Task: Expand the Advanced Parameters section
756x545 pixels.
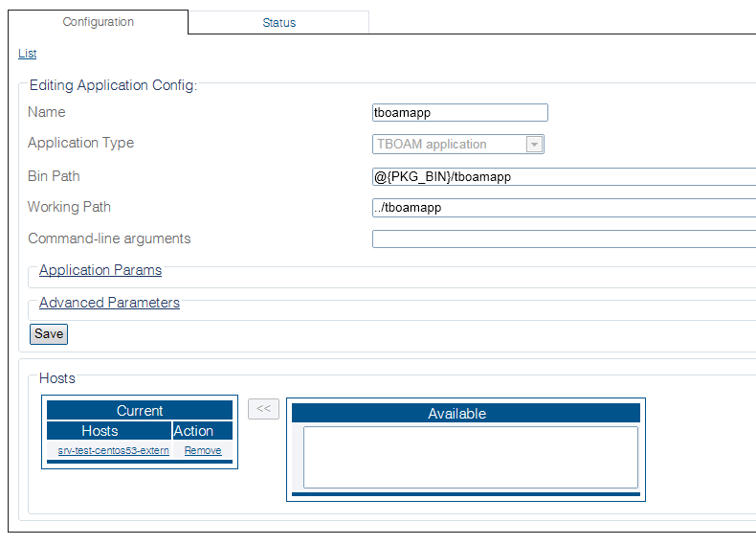Action: click(109, 303)
